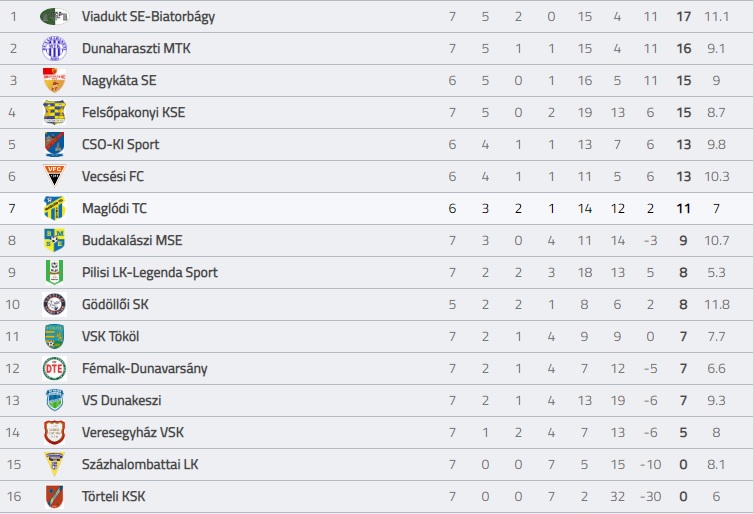Click the Dunaharaszti MTK team logo

(x=54, y=49)
